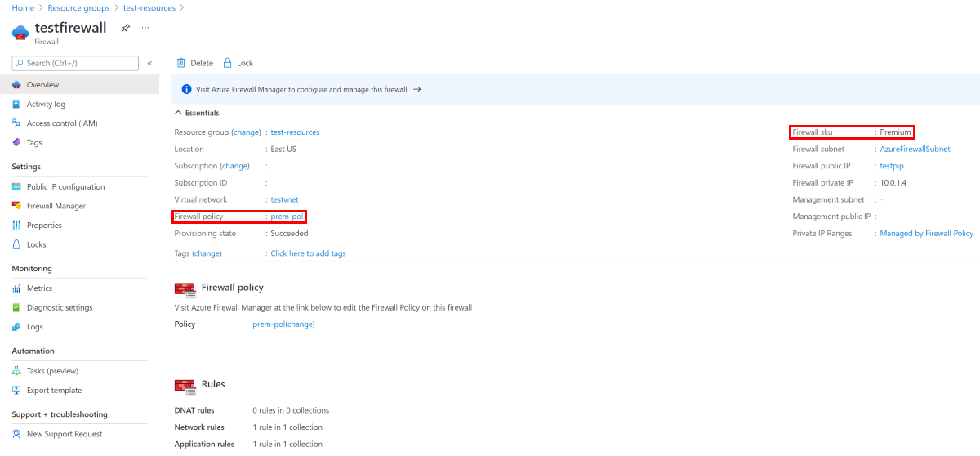980x456 pixels.
Task: Open prem-pol link in Essentials
Action: [x=287, y=217]
